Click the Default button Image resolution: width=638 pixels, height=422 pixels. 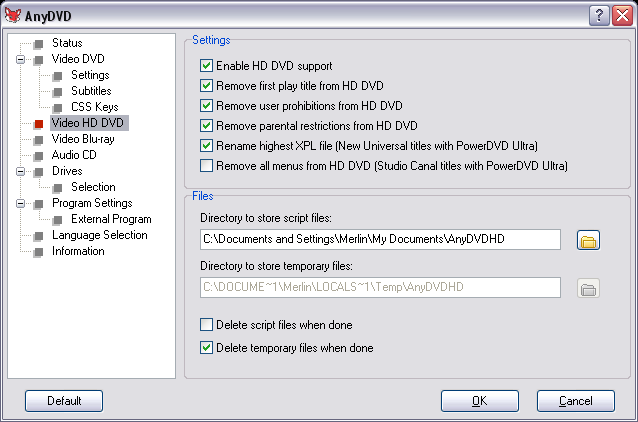pos(64,401)
